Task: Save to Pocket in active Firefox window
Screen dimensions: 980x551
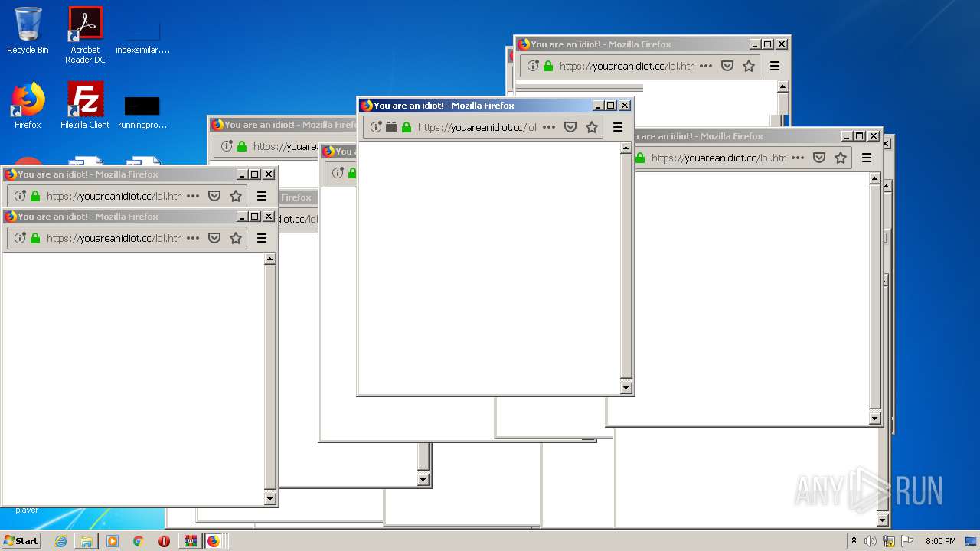Action: 570,127
